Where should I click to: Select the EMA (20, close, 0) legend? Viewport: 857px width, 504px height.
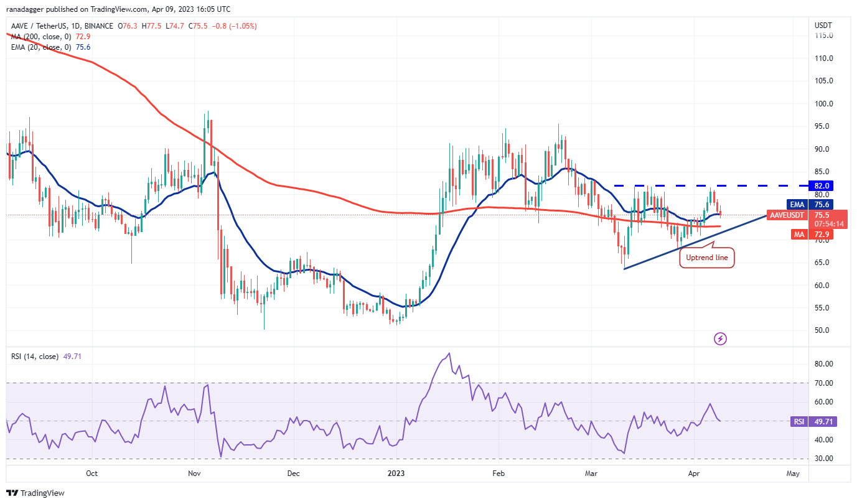point(41,47)
